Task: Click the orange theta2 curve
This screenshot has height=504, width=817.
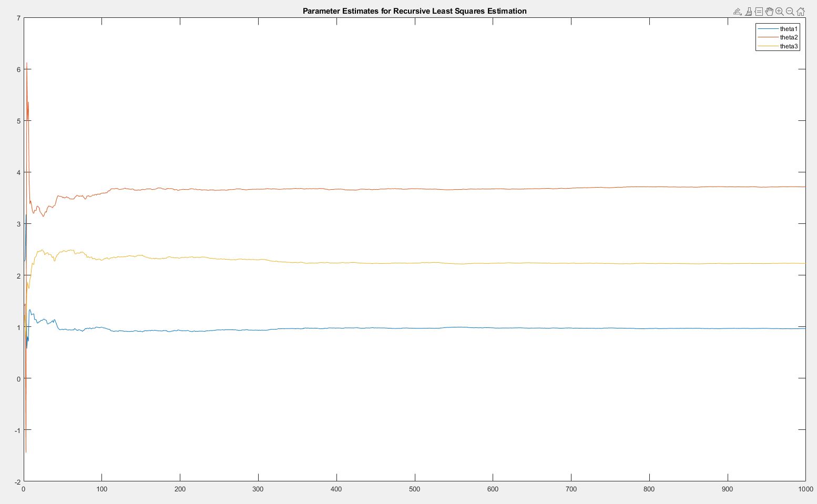Action: (x=368, y=188)
